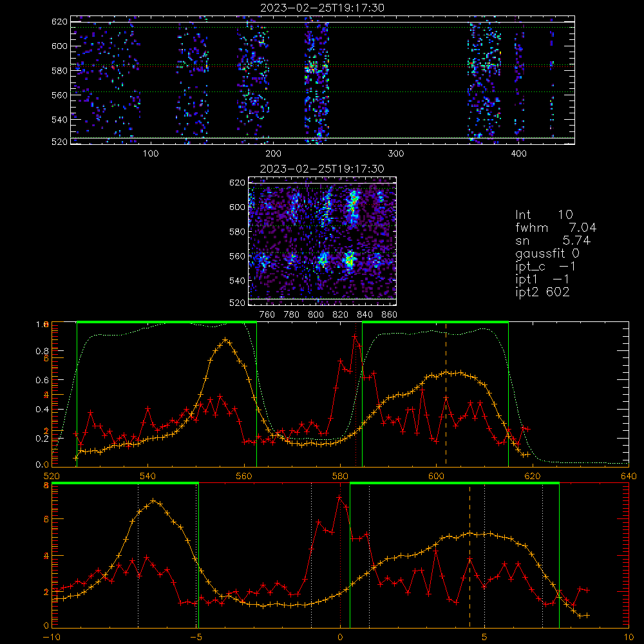Image resolution: width=644 pixels, height=644 pixels.
Task: Click the right green bar atop bottom plot
Action: point(455,483)
